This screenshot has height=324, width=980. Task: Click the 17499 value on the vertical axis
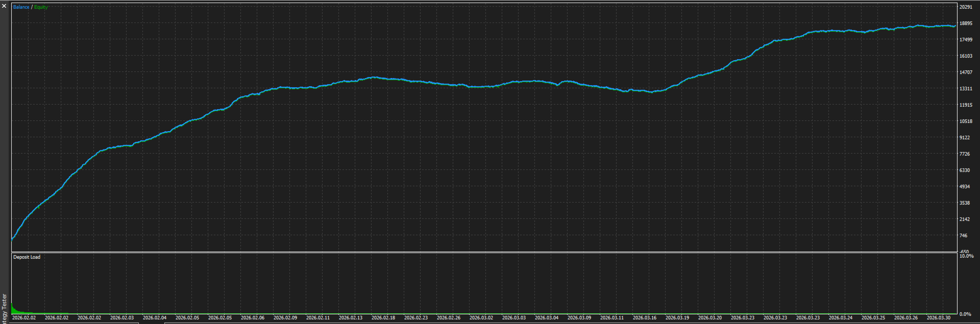[x=966, y=40]
